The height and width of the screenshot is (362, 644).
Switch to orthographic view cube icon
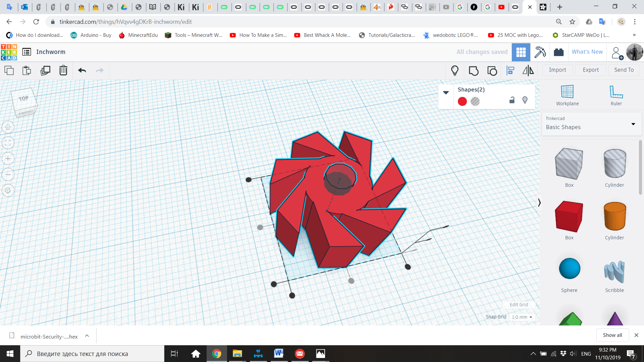[8, 190]
